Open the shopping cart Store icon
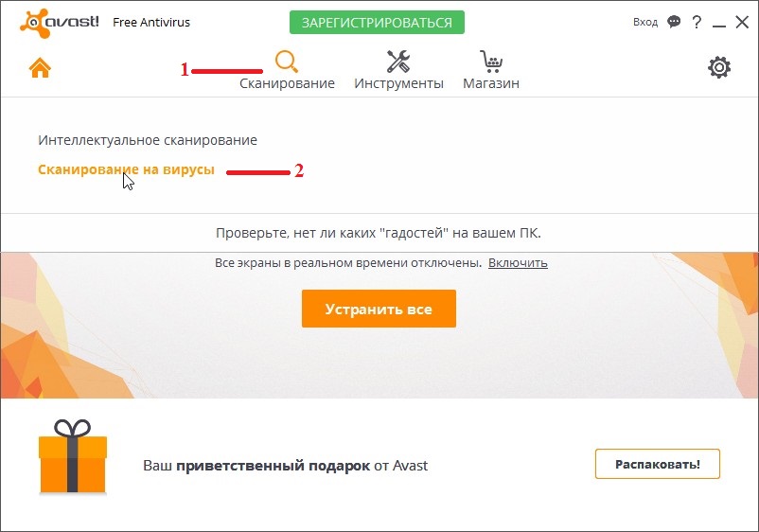The image size is (759, 532). pos(490,62)
